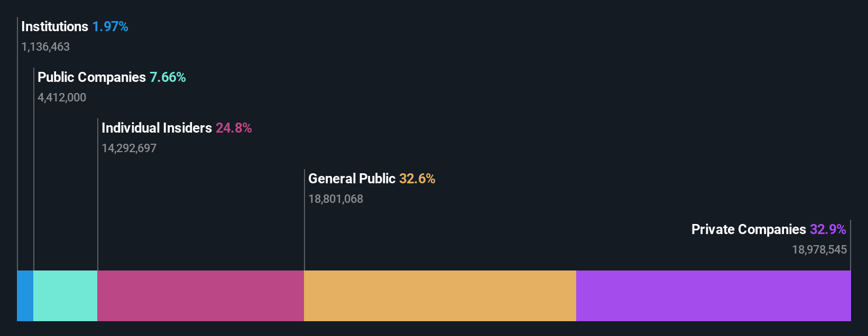Select the 14,292,697 share count

[x=129, y=148]
